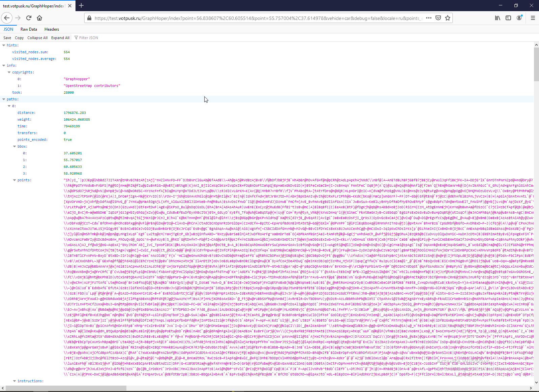The height and width of the screenshot is (392, 539).
Task: Select the took value 28000
Action: point(69,92)
